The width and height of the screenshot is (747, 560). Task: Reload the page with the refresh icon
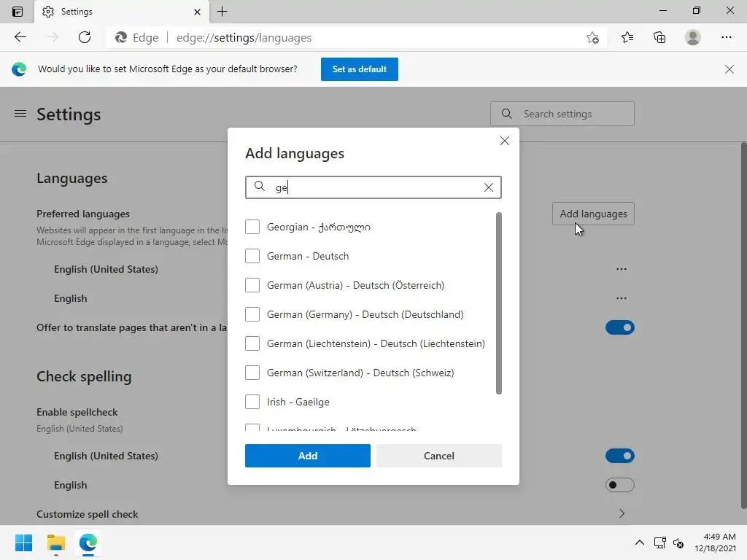[85, 37]
